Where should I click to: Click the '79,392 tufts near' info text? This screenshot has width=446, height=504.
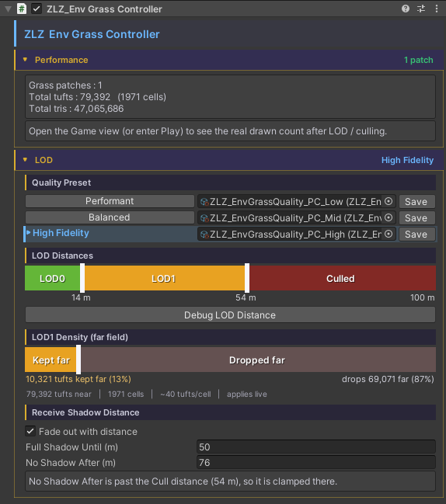[59, 394]
